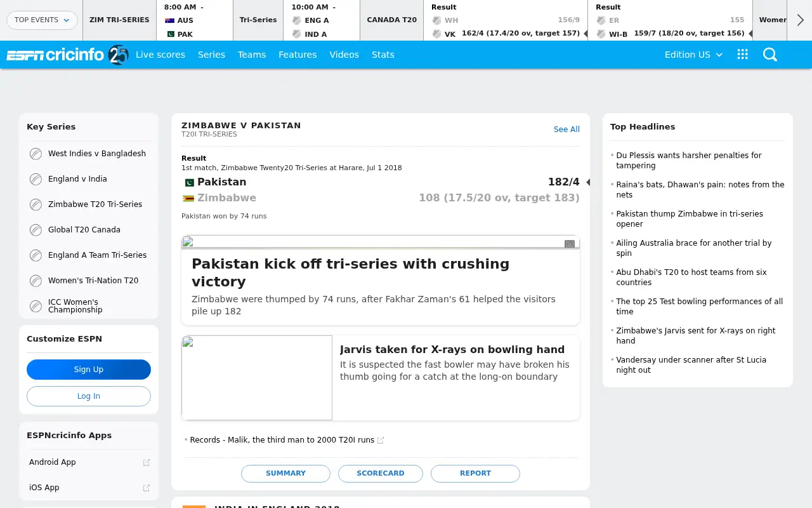Open the WH v VK result scorecard
Viewport: 812px width, 508px height.
506,20
